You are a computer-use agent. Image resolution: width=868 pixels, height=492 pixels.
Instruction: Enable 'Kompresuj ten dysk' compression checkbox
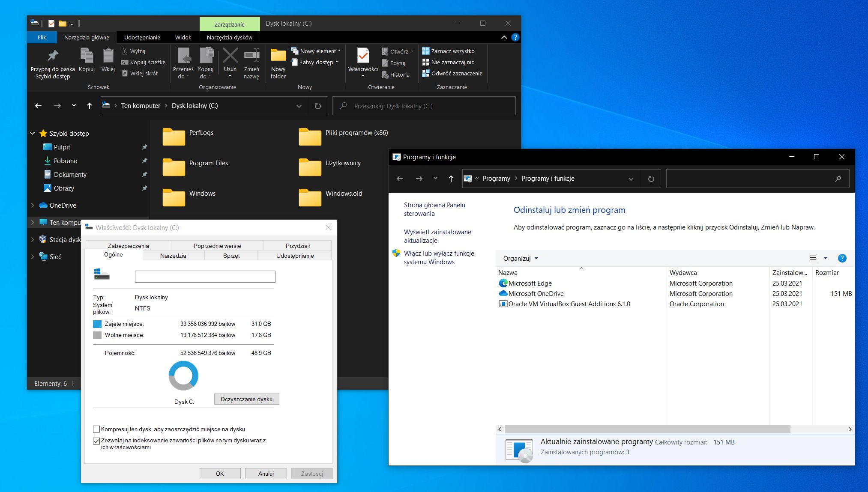(96, 429)
